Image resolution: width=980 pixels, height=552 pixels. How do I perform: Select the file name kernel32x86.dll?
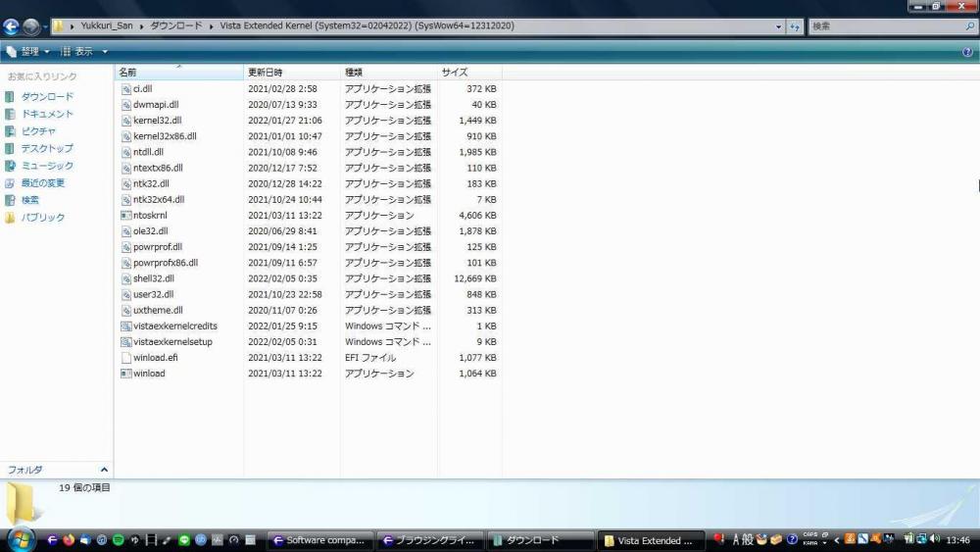point(165,136)
